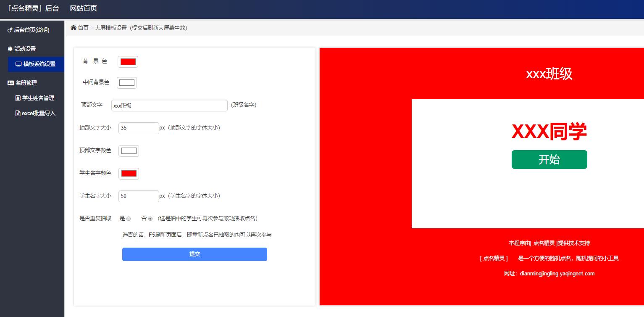
Task: Select the 是 radio button for repeat drawing
Action: click(129, 219)
